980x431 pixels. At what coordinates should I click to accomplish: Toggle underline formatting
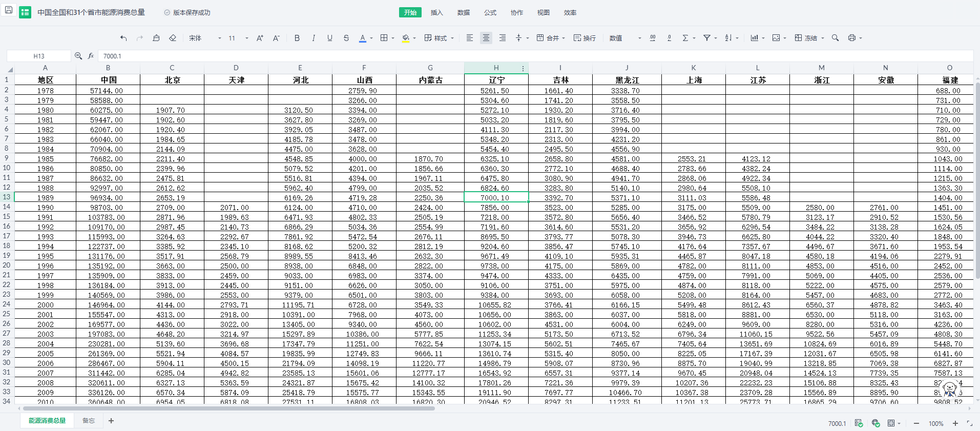(x=330, y=38)
